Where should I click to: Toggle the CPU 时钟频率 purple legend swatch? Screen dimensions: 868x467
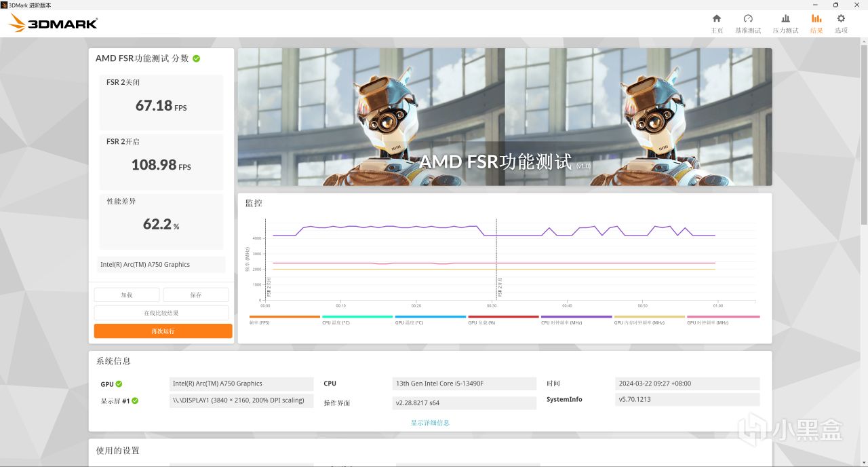pyautogui.click(x=576, y=317)
